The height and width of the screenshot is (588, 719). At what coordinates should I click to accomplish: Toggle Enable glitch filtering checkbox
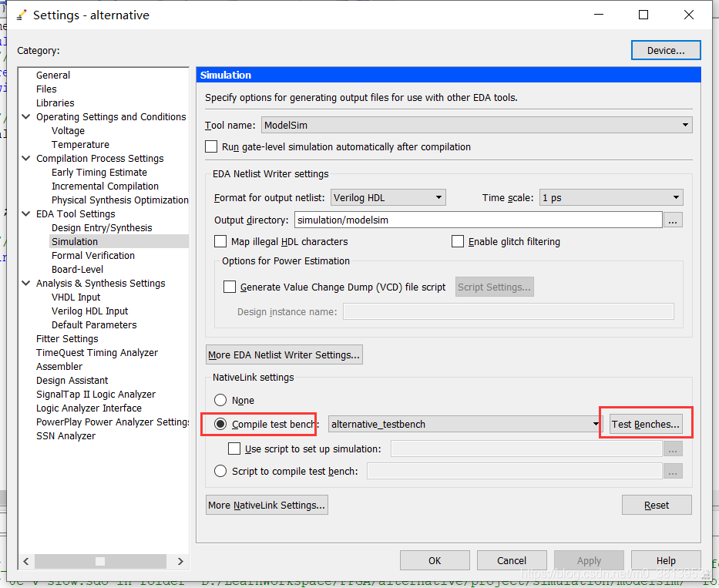point(458,241)
